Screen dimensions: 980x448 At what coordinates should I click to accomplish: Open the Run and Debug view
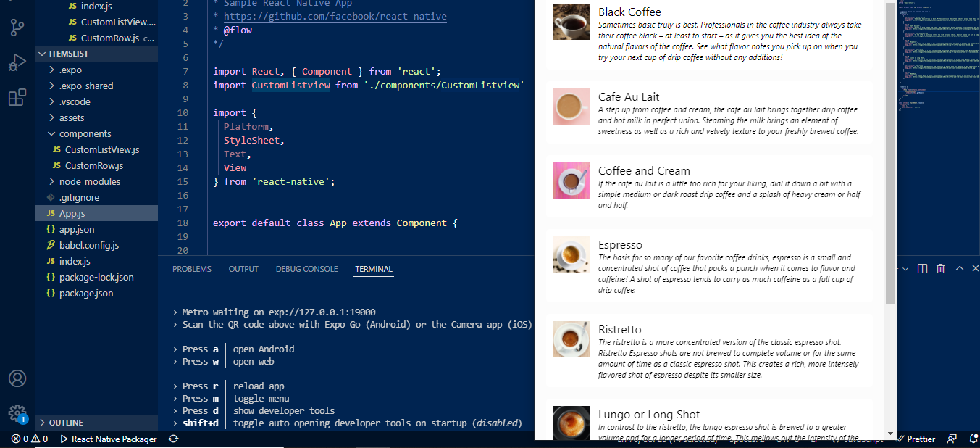pos(17,63)
